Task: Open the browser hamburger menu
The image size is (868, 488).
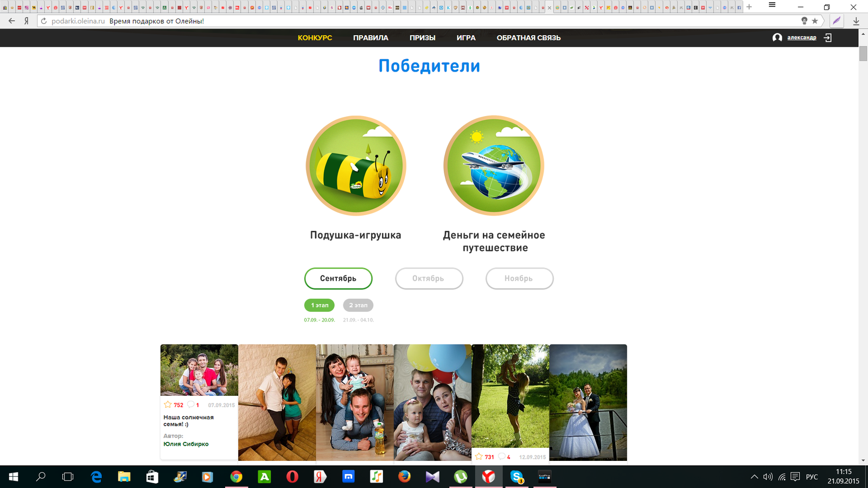Action: pyautogui.click(x=772, y=5)
